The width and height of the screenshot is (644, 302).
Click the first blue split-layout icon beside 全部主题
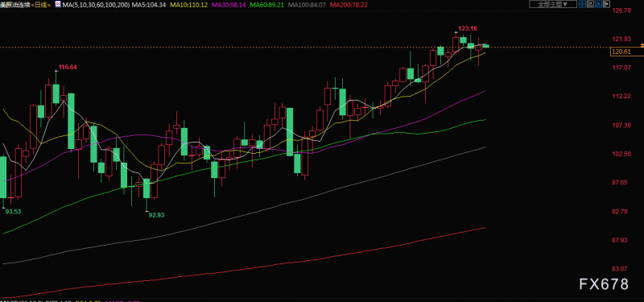point(582,4)
